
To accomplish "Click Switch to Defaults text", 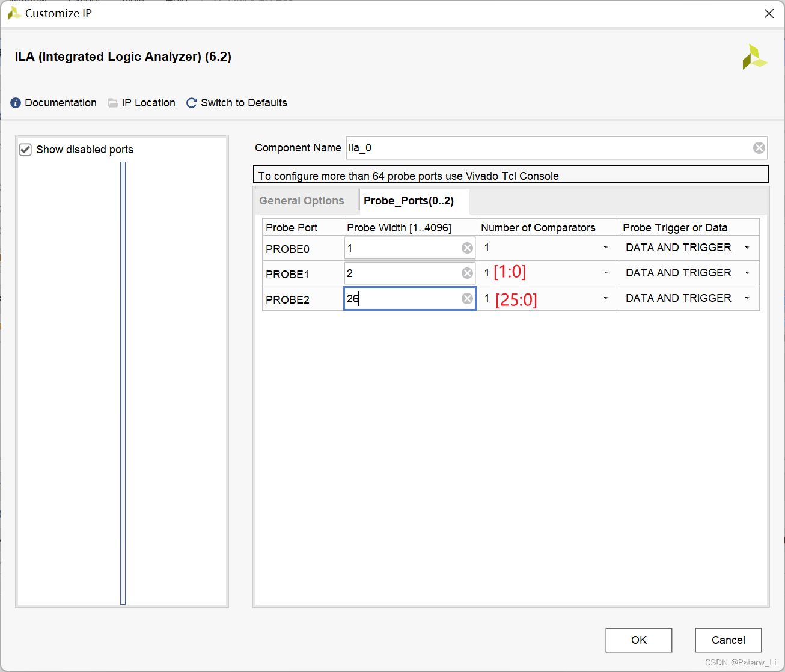I will (x=244, y=103).
